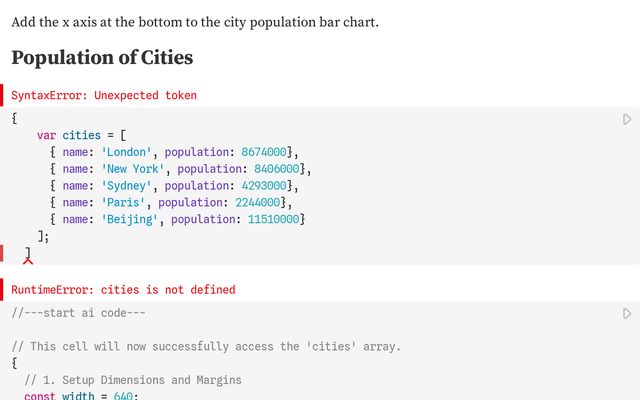Place cursor on the 'Sydney' string

coord(126,186)
